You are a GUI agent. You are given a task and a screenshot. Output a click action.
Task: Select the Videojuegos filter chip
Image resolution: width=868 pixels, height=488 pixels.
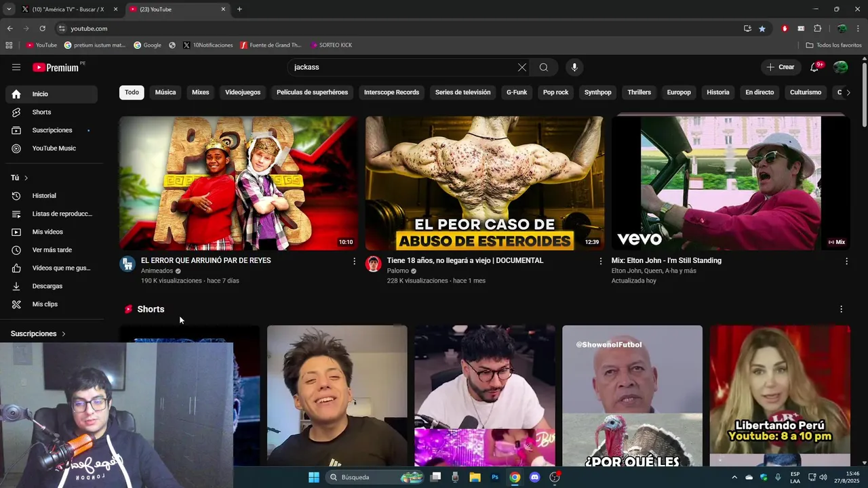tap(243, 92)
